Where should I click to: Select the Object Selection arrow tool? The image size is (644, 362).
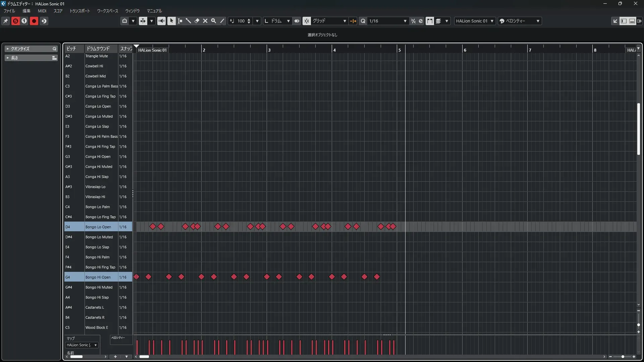171,21
